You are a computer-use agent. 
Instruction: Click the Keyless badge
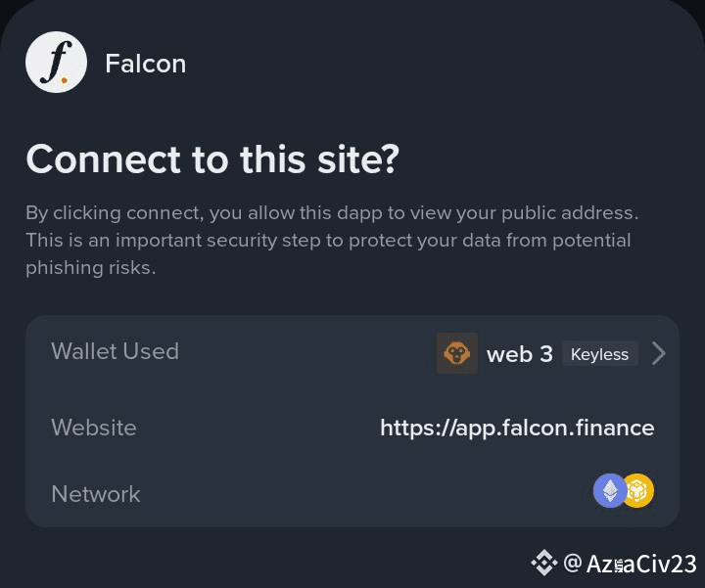point(599,354)
